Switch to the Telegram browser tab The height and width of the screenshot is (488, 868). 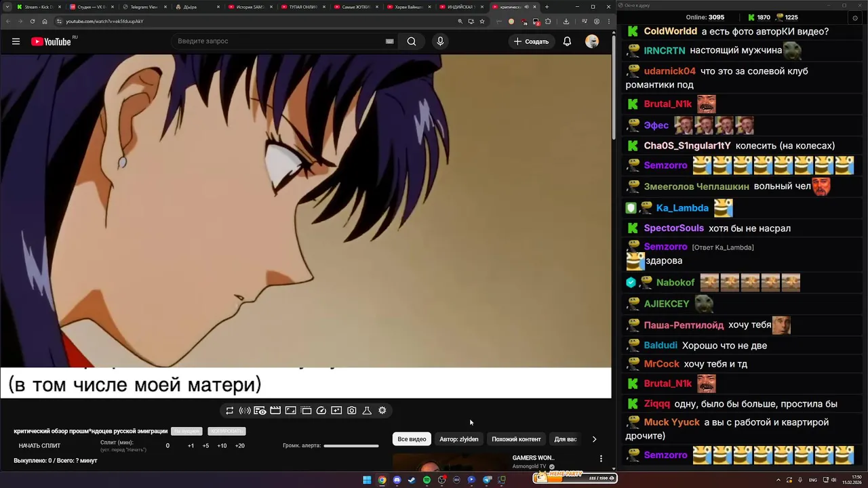[144, 7]
